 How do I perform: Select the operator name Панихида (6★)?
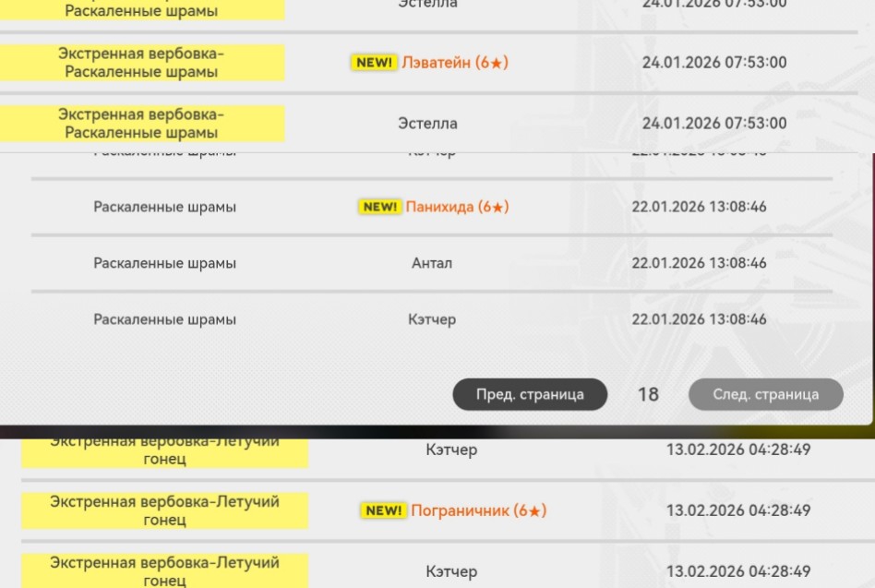pyautogui.click(x=457, y=207)
